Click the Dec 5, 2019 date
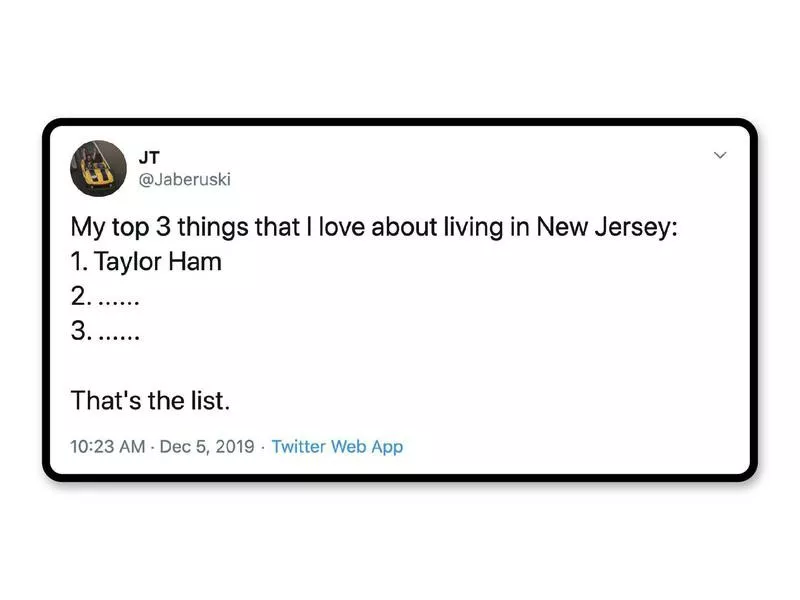The height and width of the screenshot is (600, 800). (x=207, y=447)
